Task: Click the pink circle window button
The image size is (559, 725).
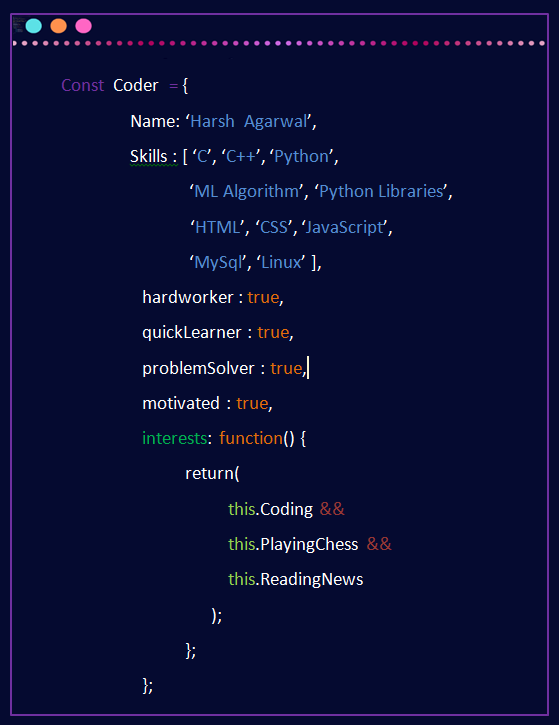Action: pos(84,26)
